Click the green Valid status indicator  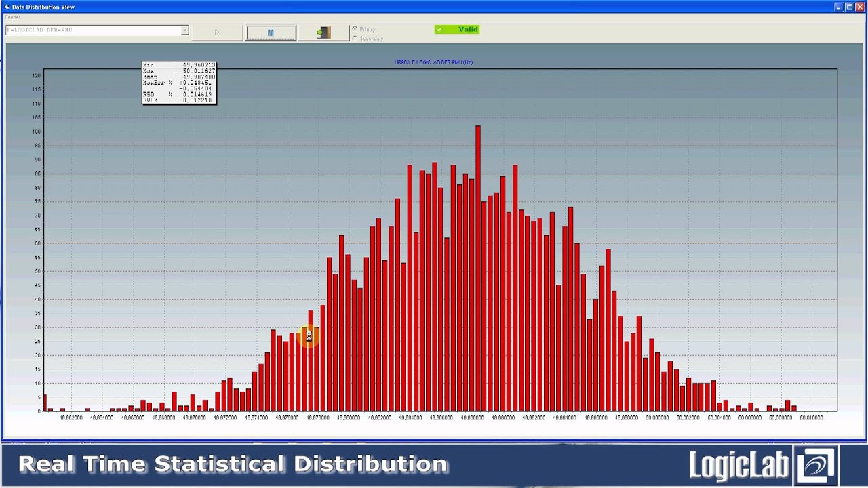click(457, 29)
